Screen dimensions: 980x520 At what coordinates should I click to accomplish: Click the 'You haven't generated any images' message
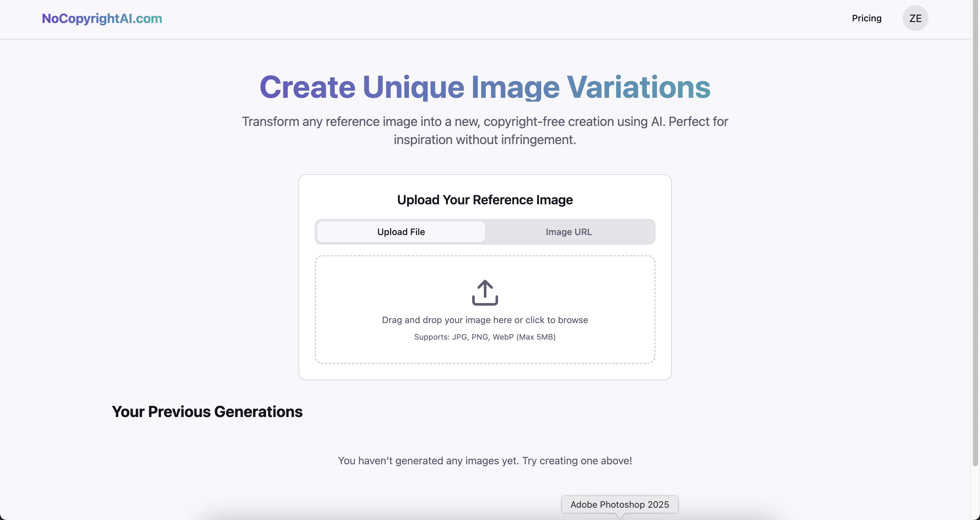(485, 461)
